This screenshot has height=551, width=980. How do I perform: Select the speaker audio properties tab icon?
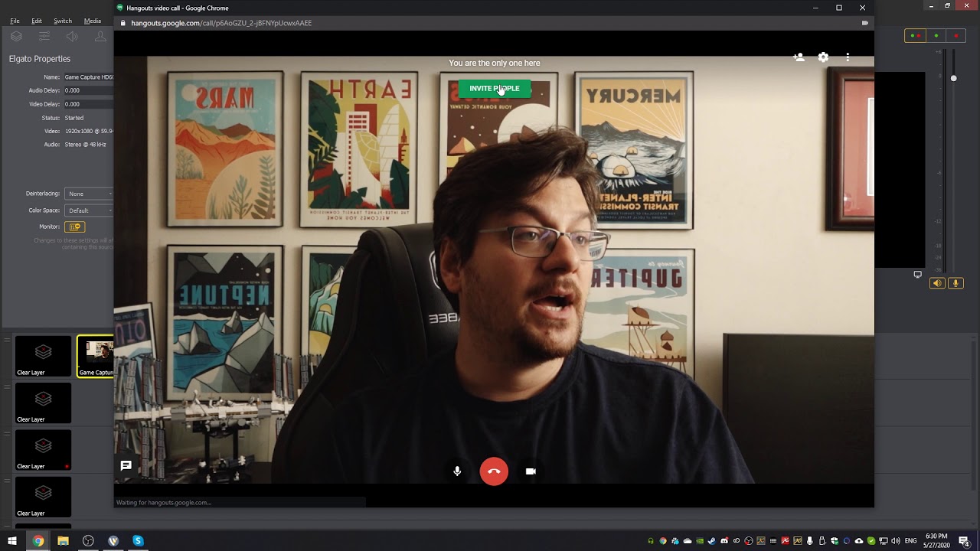pyautogui.click(x=72, y=37)
